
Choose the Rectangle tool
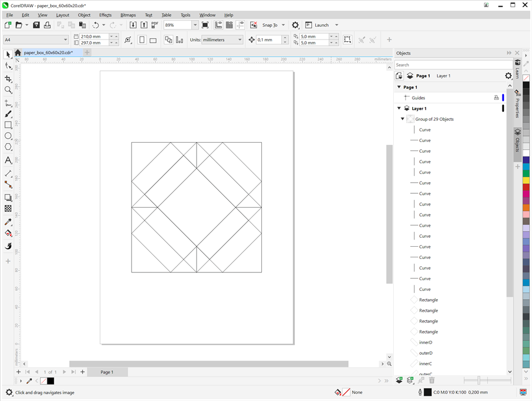pyautogui.click(x=8, y=125)
